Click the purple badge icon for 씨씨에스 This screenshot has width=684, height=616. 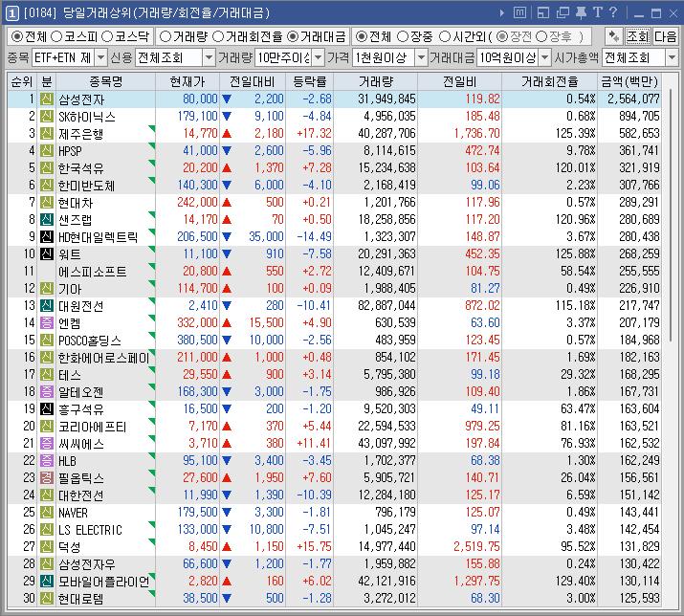pos(46,443)
